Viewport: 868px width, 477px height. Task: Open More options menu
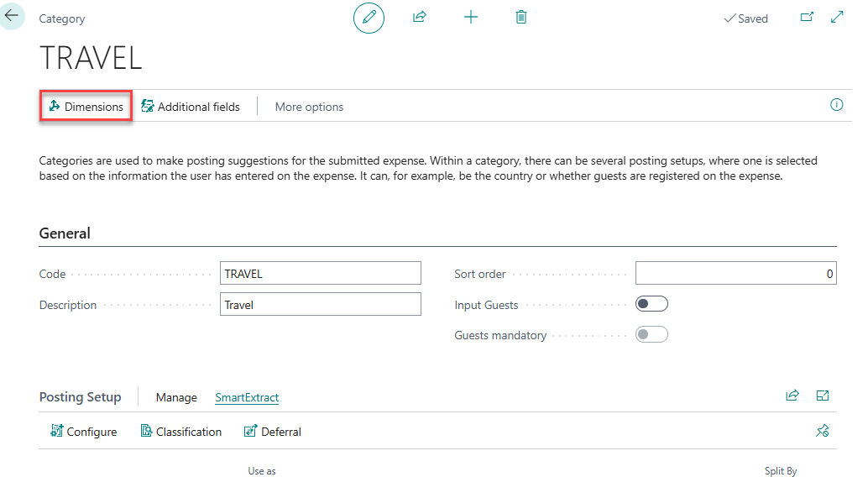click(309, 107)
